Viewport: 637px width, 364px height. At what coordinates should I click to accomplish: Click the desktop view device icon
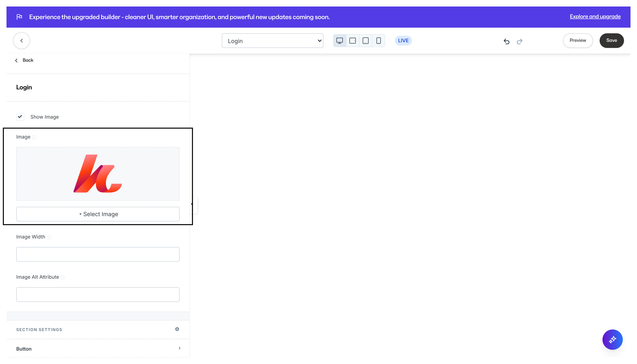tap(339, 41)
